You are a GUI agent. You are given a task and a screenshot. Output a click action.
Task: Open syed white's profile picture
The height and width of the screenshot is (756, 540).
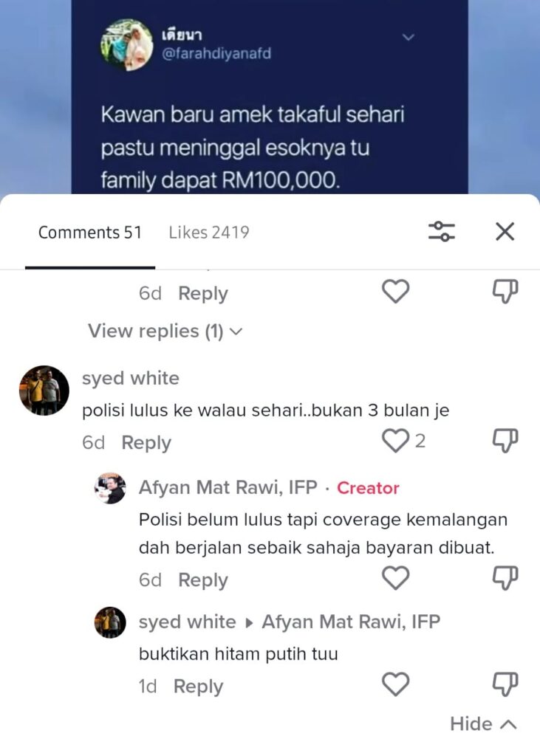(x=44, y=390)
